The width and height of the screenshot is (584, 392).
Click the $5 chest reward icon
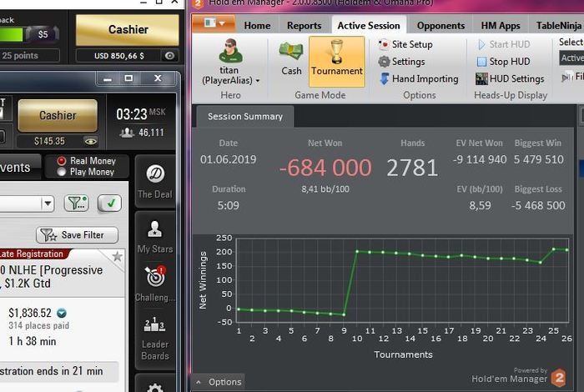coord(41,34)
